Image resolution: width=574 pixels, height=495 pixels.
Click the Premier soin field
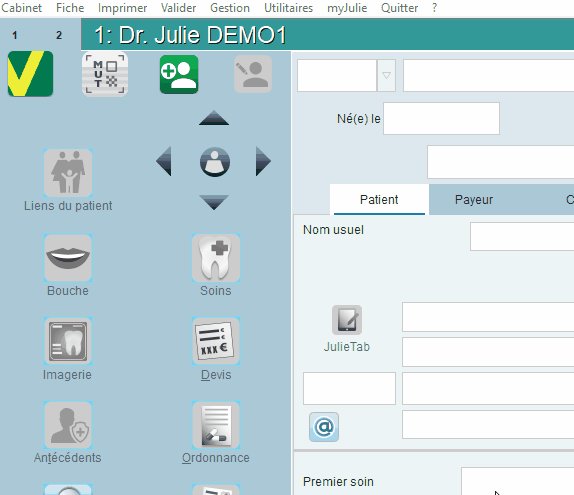518,481
